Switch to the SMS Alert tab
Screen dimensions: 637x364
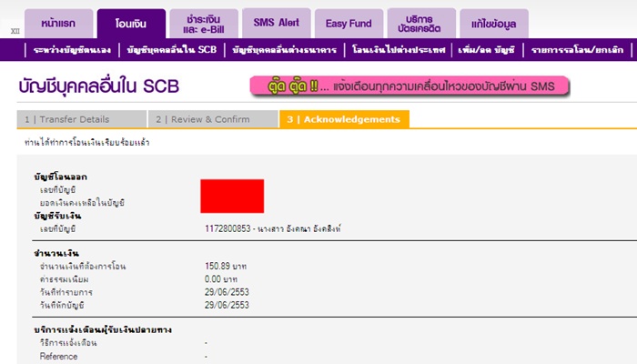[277, 24]
